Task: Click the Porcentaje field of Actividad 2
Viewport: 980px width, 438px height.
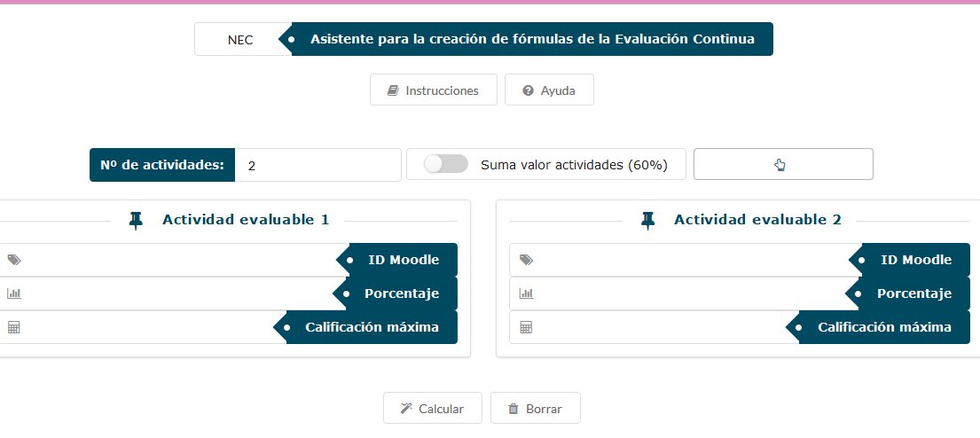Action: 683,293
